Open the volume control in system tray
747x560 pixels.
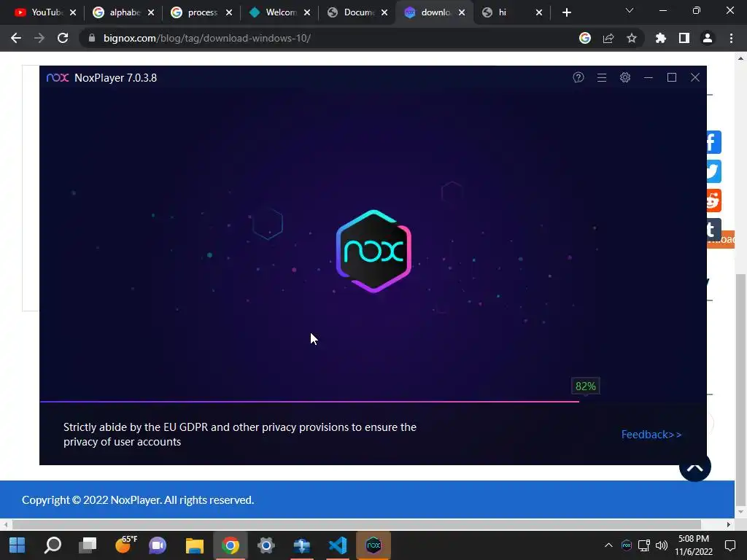(661, 545)
